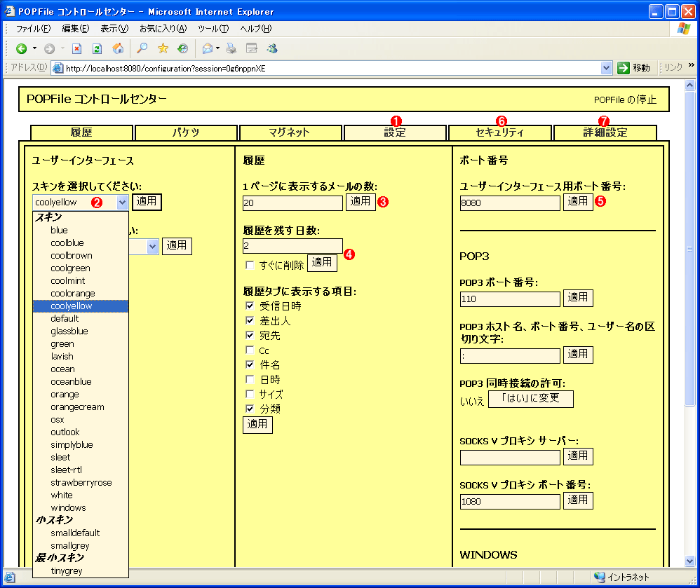
Task: Open the お気に入り(A) menu
Action: pyautogui.click(x=163, y=29)
